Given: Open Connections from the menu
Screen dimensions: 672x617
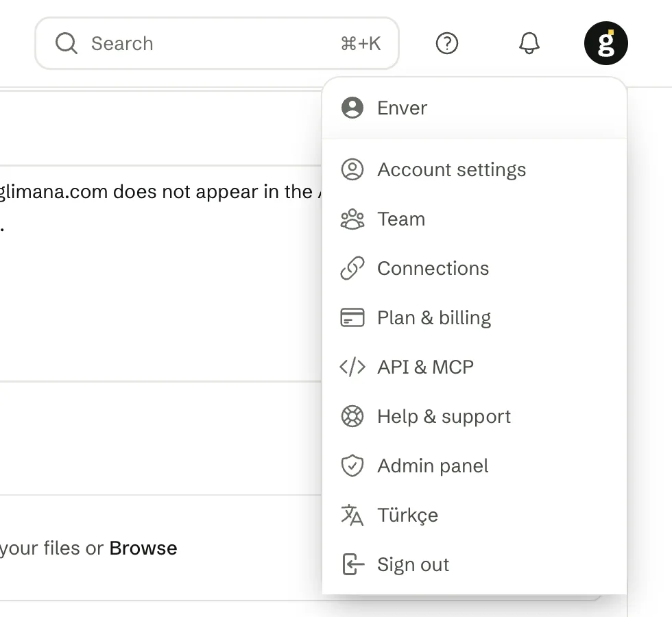Looking at the screenshot, I should click(x=475, y=268).
